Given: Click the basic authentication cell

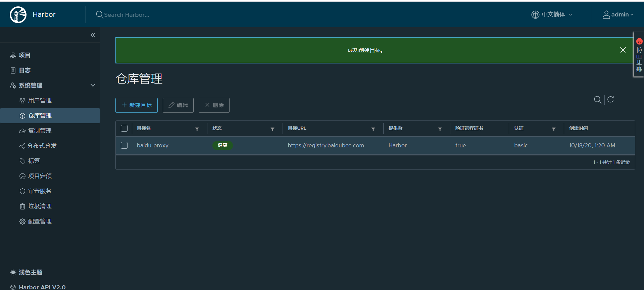Looking at the screenshot, I should [521, 145].
